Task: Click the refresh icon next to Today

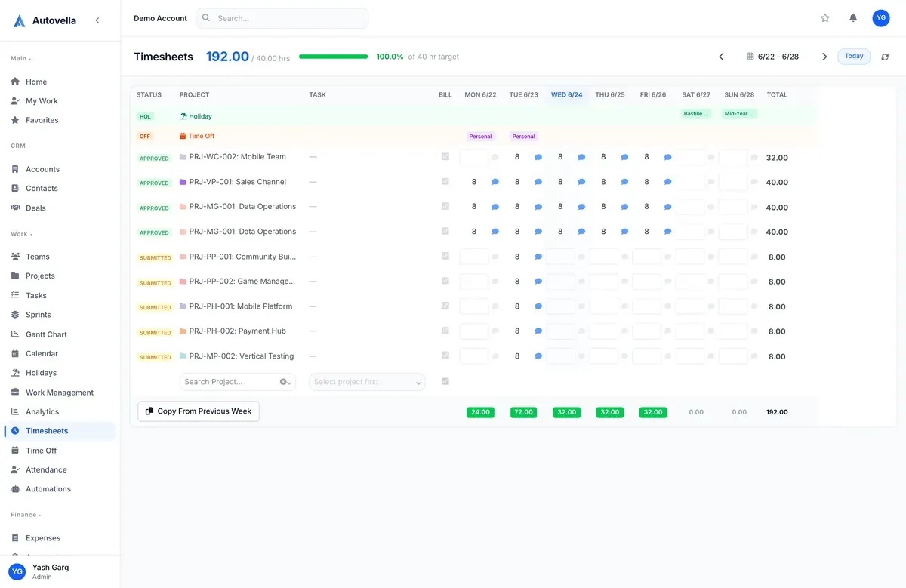Action: click(885, 57)
